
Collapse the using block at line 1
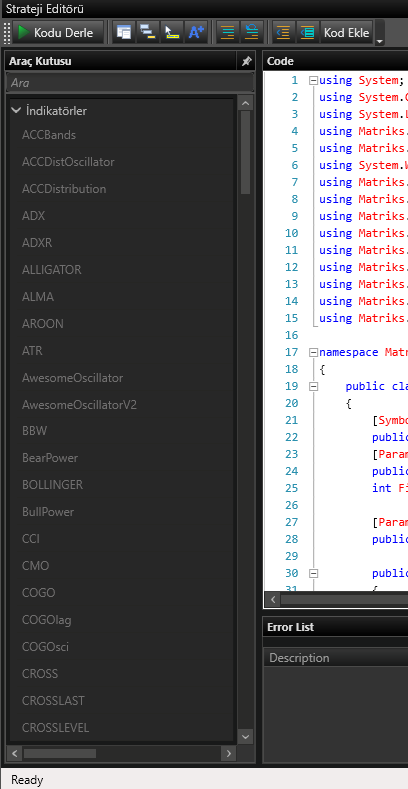313,80
